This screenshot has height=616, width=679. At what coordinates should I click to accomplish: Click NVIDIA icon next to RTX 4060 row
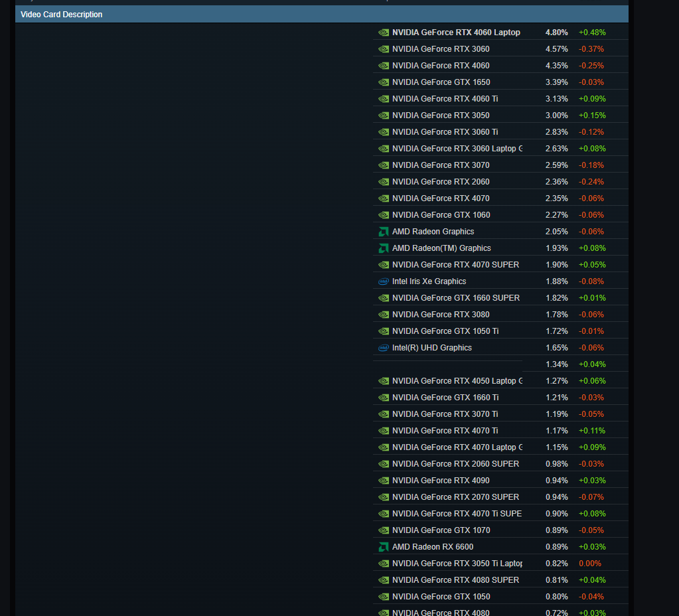click(384, 66)
